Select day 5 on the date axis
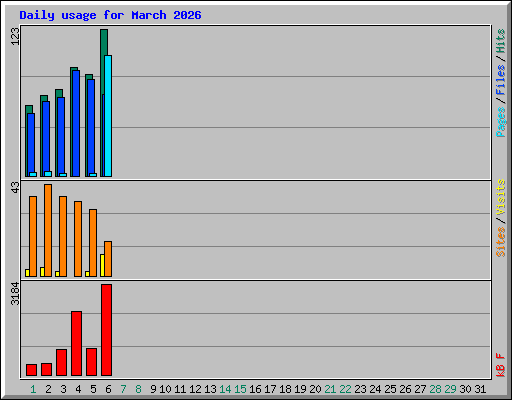 coord(93,389)
